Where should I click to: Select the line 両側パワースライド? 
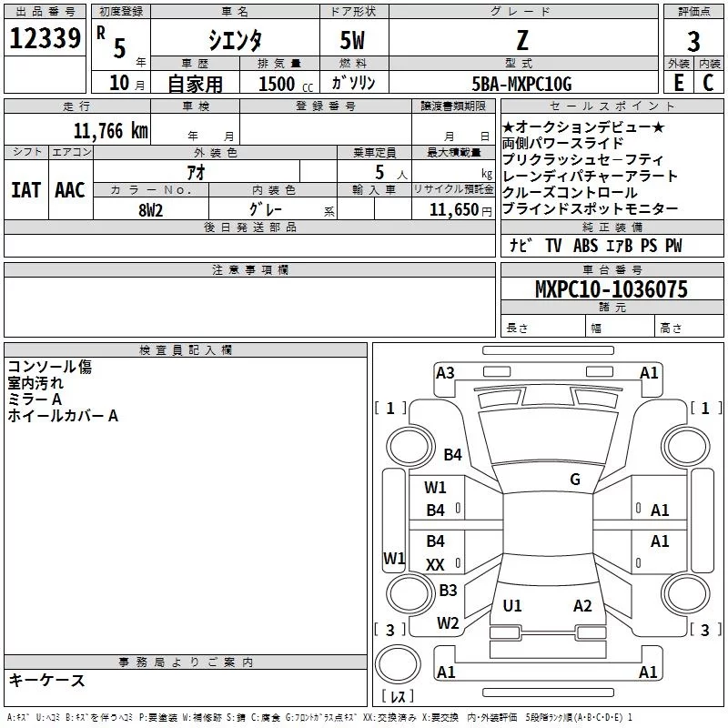562,143
